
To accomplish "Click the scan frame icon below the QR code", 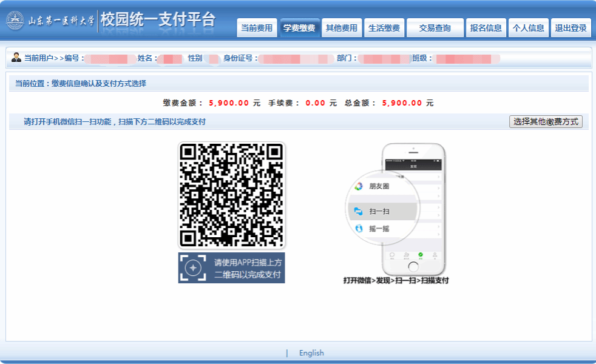I will tap(193, 268).
